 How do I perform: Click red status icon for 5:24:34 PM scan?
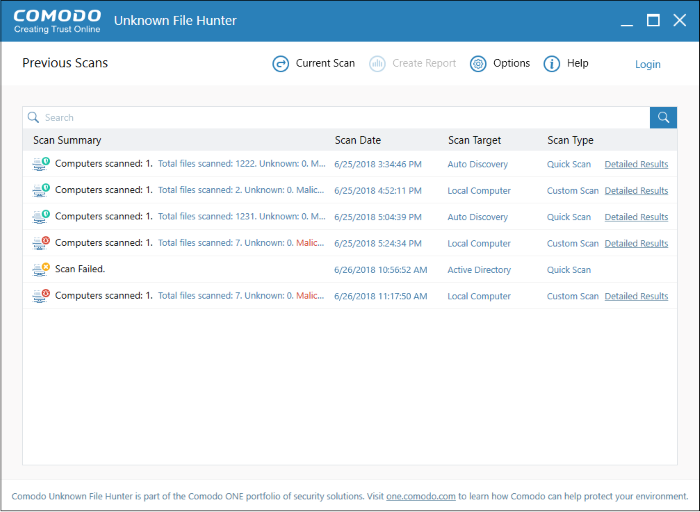[41, 243]
